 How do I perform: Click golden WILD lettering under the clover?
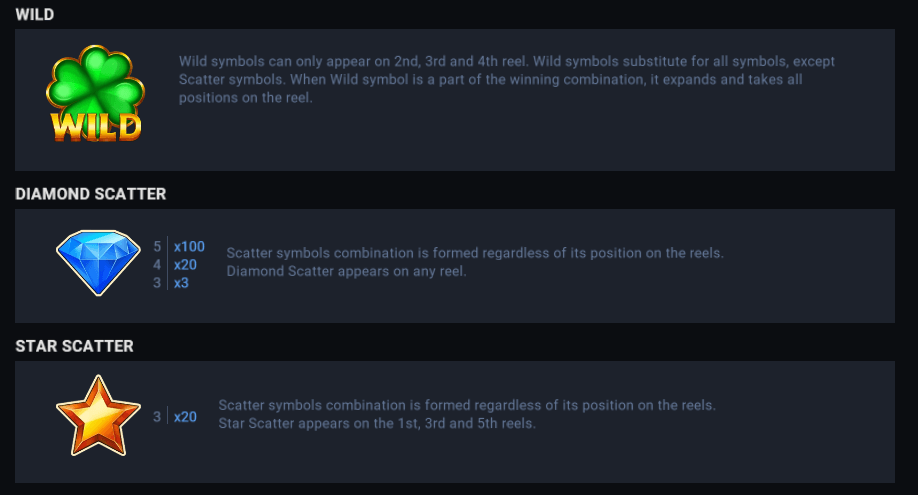pos(96,127)
